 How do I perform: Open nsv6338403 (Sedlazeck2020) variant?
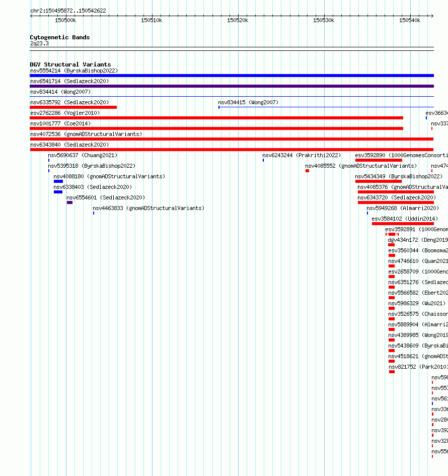point(93,187)
